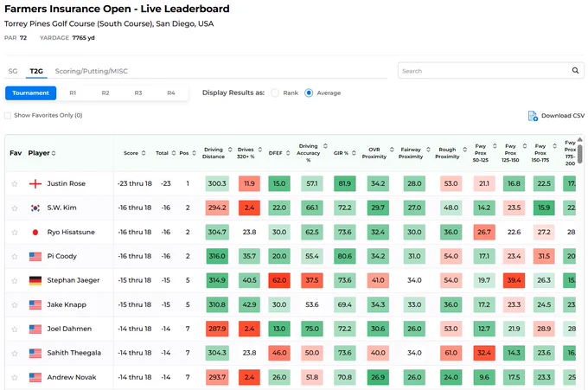Click Stephan Jaeger's red 62.0 DFEF cell
The image size is (588, 390).
click(x=279, y=280)
